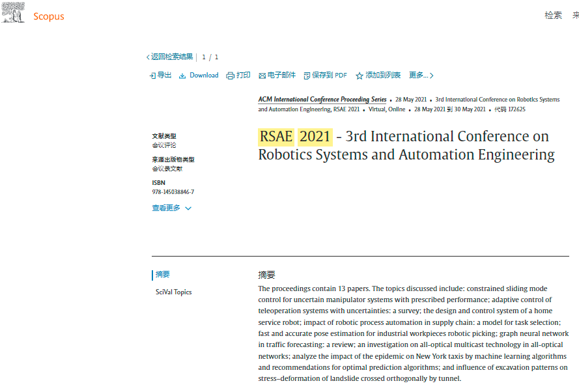Click the Scopus brand name text

point(49,16)
